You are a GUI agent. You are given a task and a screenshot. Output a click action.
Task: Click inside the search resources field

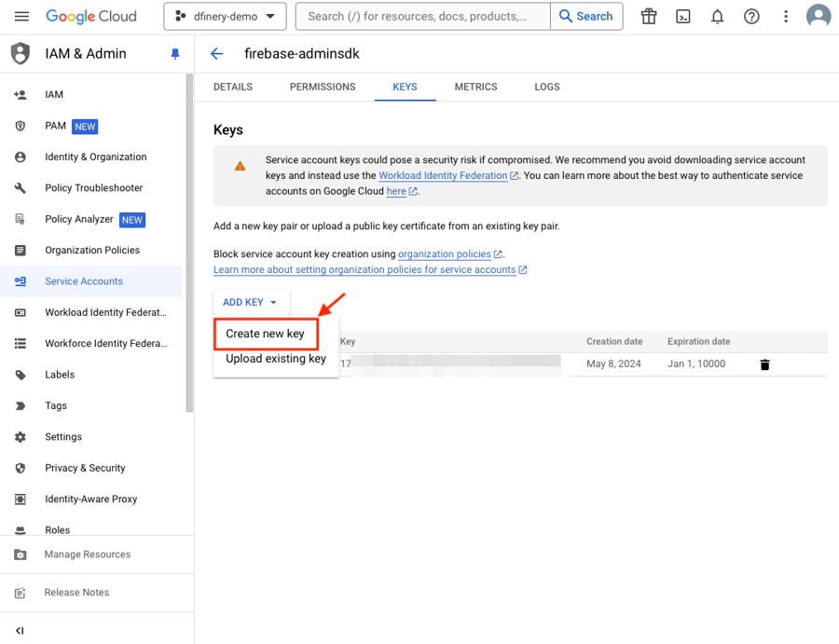pyautogui.click(x=419, y=16)
